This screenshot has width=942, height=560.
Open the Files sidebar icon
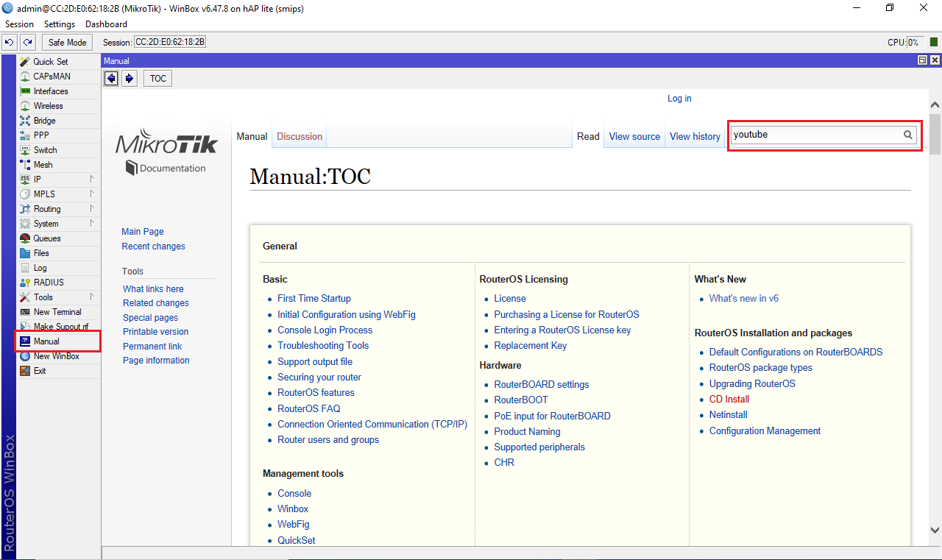click(x=25, y=253)
